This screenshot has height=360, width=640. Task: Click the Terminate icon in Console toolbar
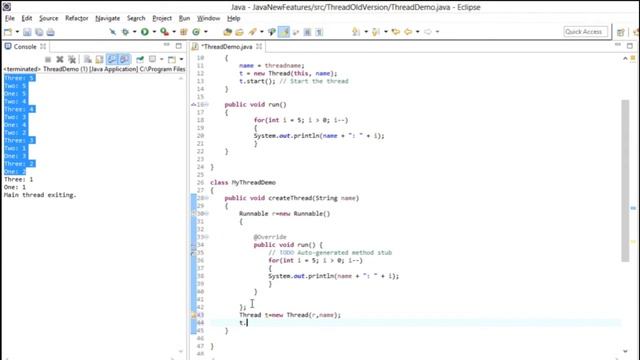tap(48, 60)
